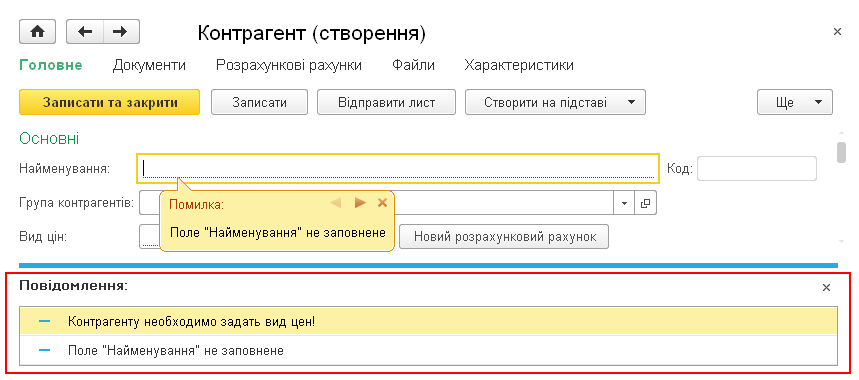Close the Контрагент form window
This screenshot has width=859, height=380.
point(837,32)
